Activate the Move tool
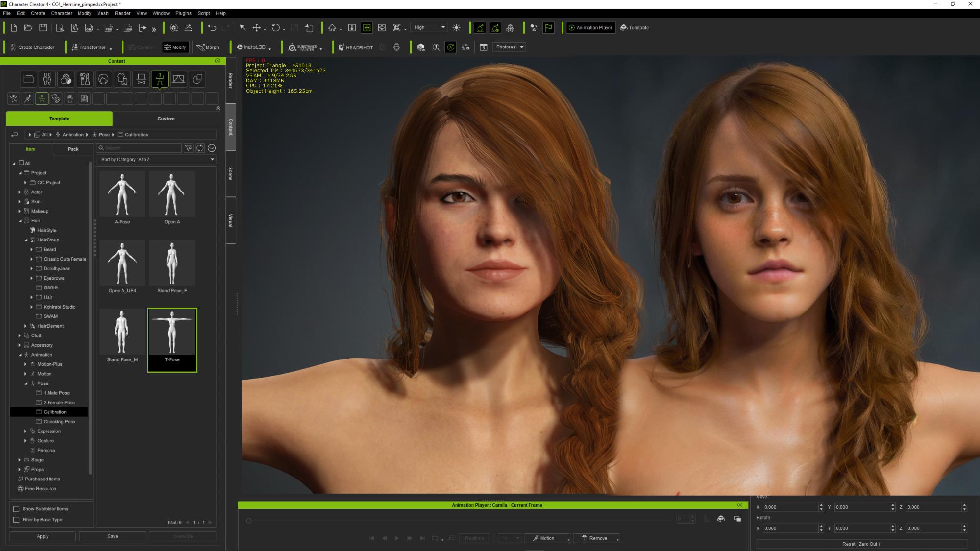The width and height of the screenshot is (980, 551). point(257,28)
